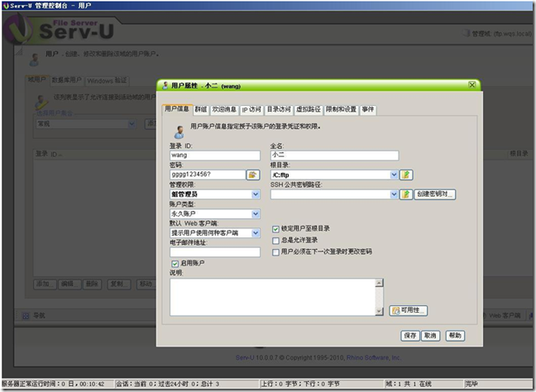Click the browse icon next to 根目录
Image resolution: width=536 pixels, height=392 pixels.
(406, 174)
